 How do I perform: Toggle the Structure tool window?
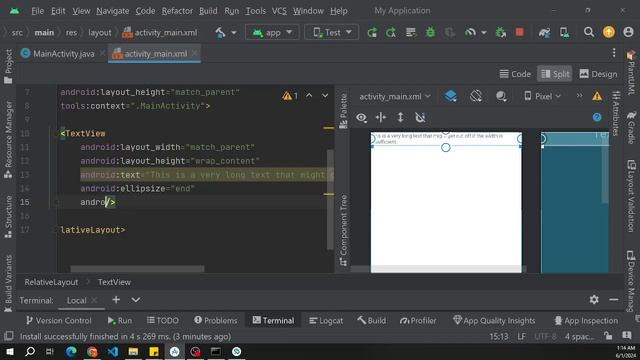[8, 217]
